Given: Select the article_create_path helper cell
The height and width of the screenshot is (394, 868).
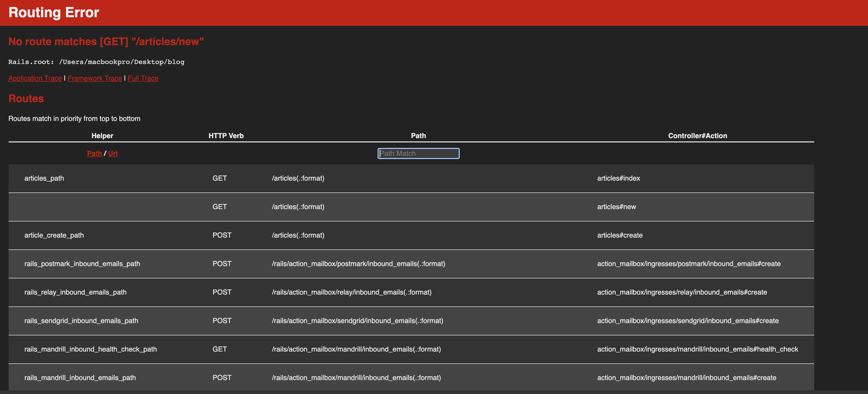Looking at the screenshot, I should click(x=54, y=235).
